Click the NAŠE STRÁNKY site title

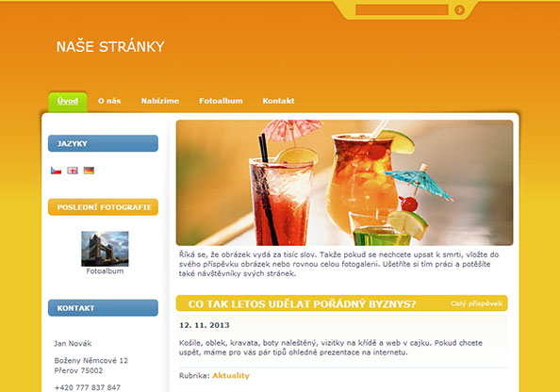(x=110, y=47)
